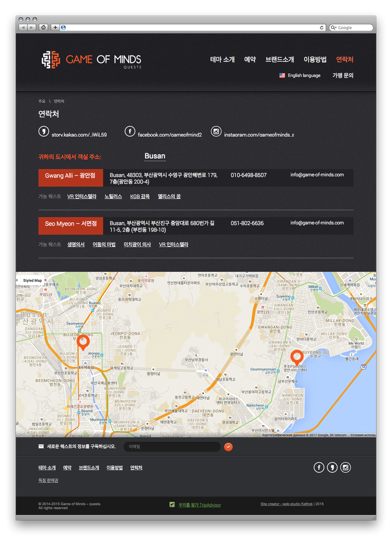Open the 브랜드소개 menu item

279,60
